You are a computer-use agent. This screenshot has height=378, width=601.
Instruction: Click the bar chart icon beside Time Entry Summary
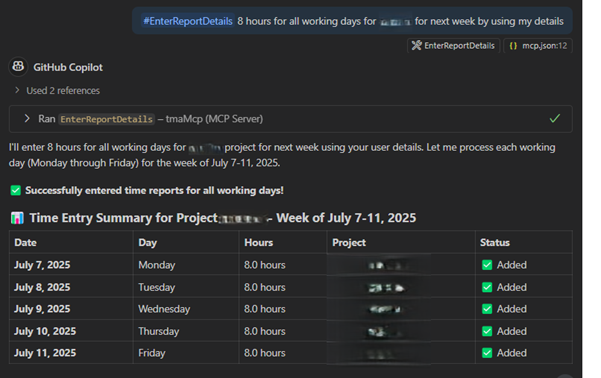(17, 218)
